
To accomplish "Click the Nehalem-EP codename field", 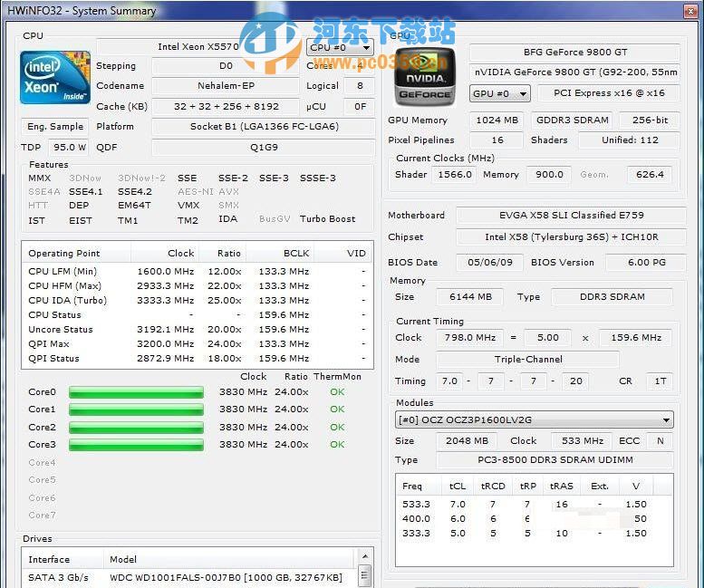I will pyautogui.click(x=226, y=86).
